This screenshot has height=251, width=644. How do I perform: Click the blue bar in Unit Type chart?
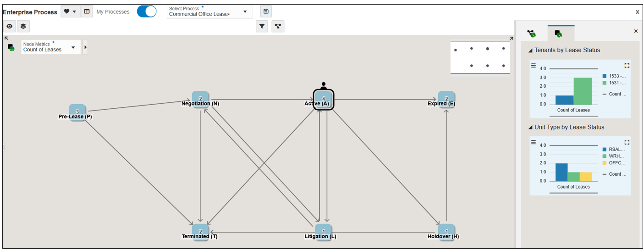coord(561,172)
